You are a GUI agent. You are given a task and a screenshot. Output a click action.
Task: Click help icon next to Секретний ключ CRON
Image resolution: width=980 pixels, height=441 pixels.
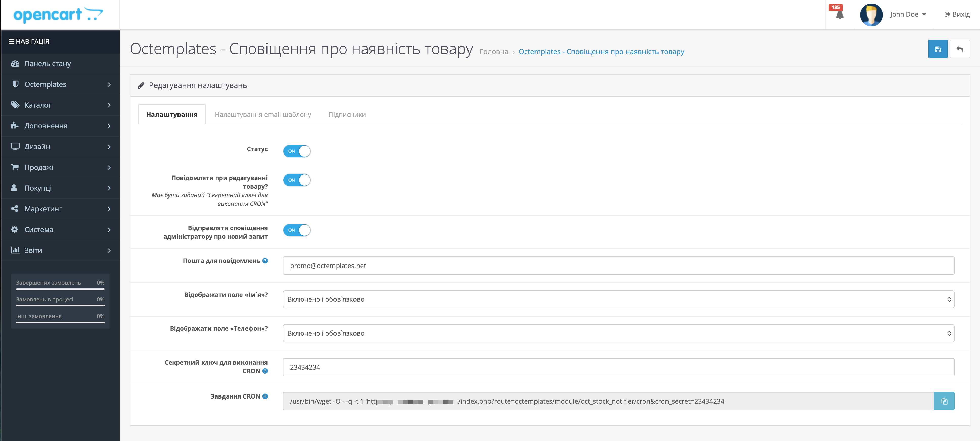pyautogui.click(x=265, y=371)
